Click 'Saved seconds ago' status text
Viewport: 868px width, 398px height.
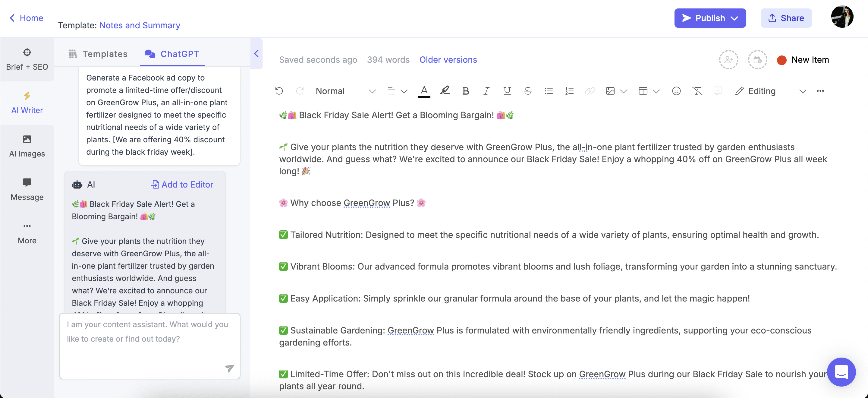click(x=318, y=60)
